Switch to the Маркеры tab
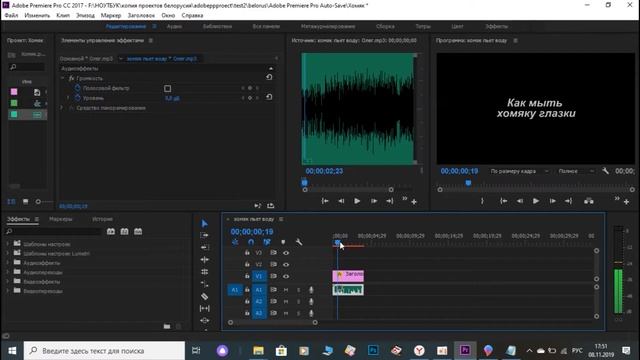Image resolution: width=640 pixels, height=360 pixels. coord(60,219)
